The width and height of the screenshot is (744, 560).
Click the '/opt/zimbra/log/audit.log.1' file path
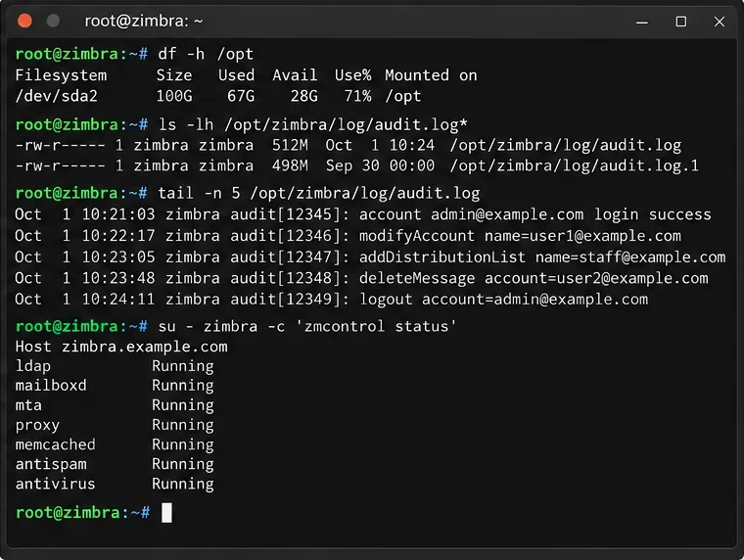point(574,165)
